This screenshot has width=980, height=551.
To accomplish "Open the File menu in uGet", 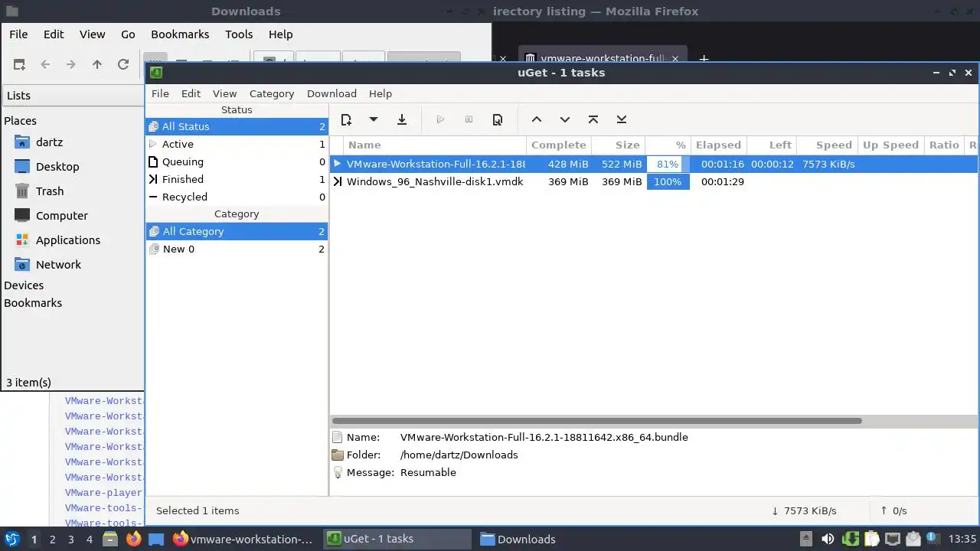I will coord(160,93).
